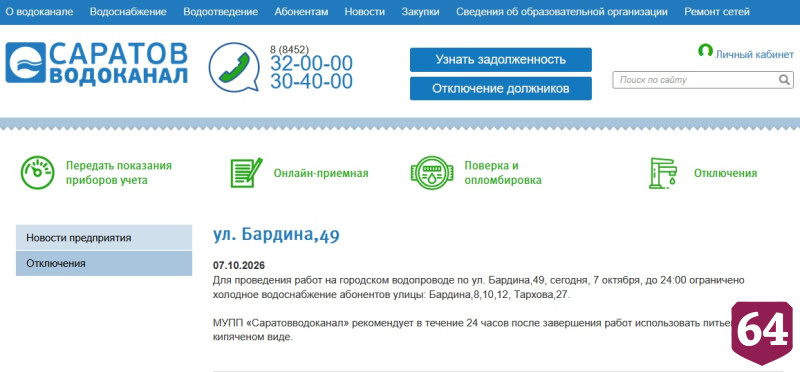Click the magnifier search icon

click(784, 80)
